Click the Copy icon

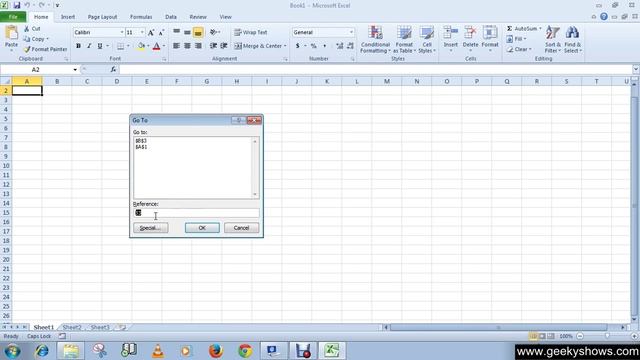pyautogui.click(x=27, y=39)
